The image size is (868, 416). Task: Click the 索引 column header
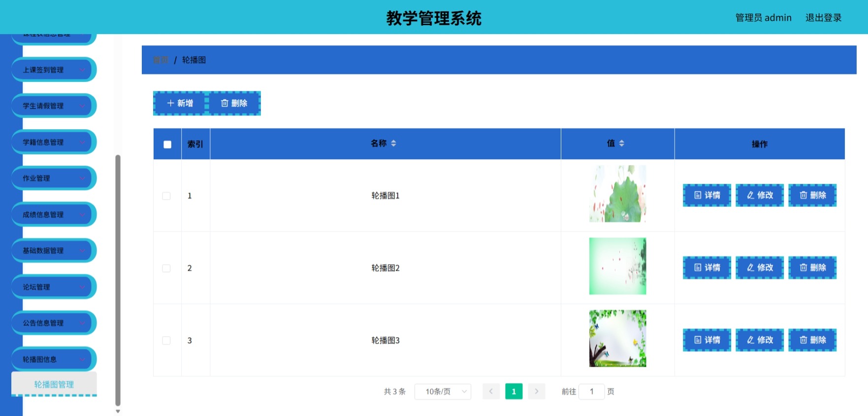(x=195, y=144)
